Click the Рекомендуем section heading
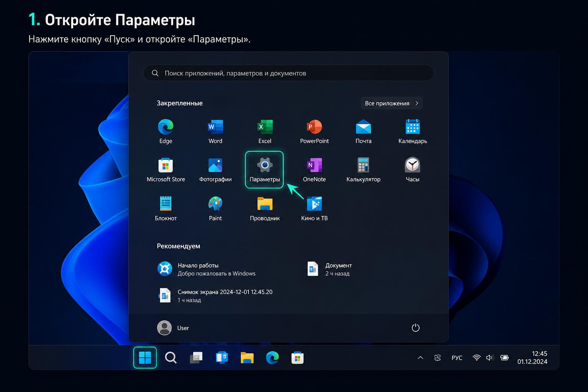 pos(178,246)
